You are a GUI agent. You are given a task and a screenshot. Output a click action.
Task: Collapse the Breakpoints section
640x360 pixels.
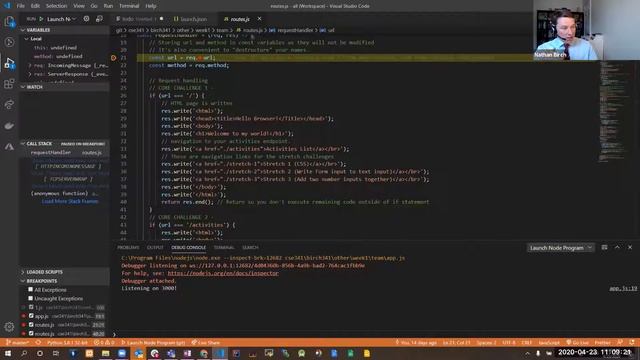point(64,281)
